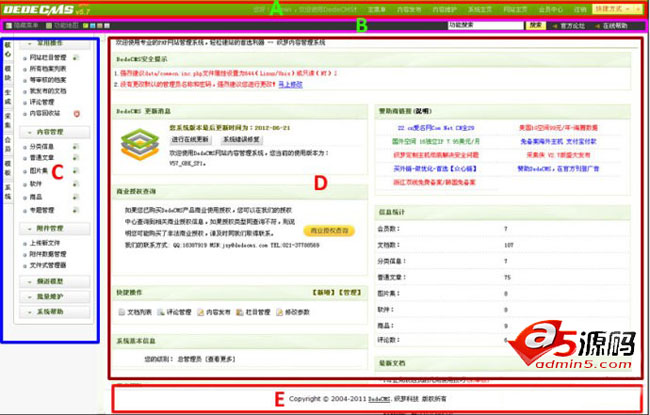Open 评论管理 shortcut under 快捷操作
This screenshot has width=650, height=415.
tap(175, 312)
